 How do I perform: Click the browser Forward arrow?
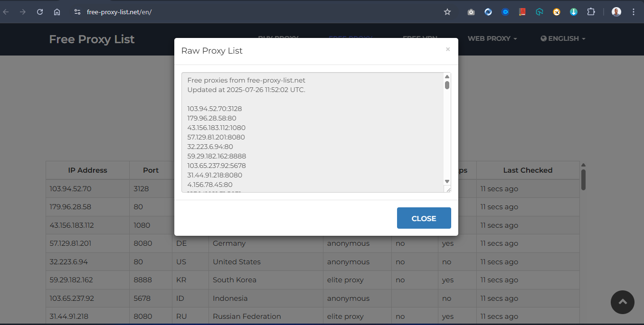click(23, 12)
